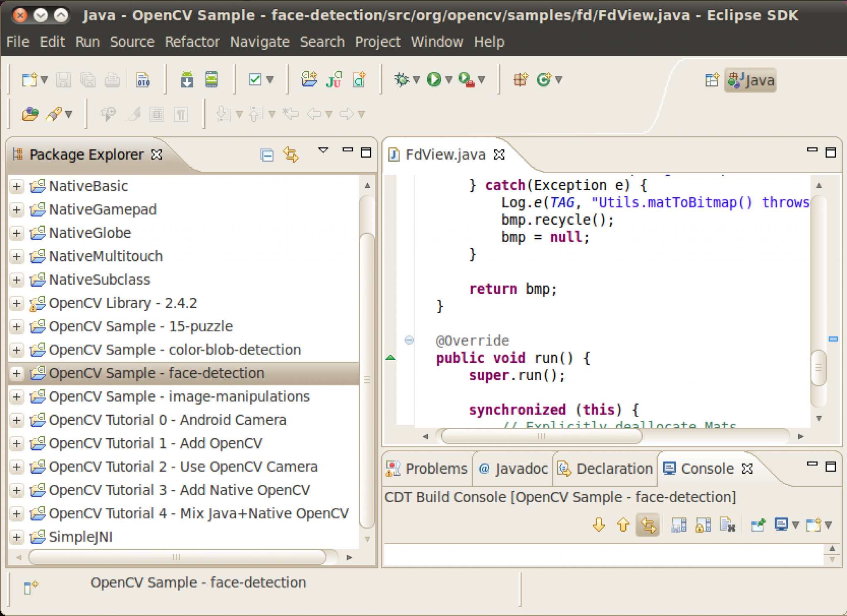The image size is (847, 616).
Task: Click the editor horizontal scrollbar thumb
Action: point(541,436)
